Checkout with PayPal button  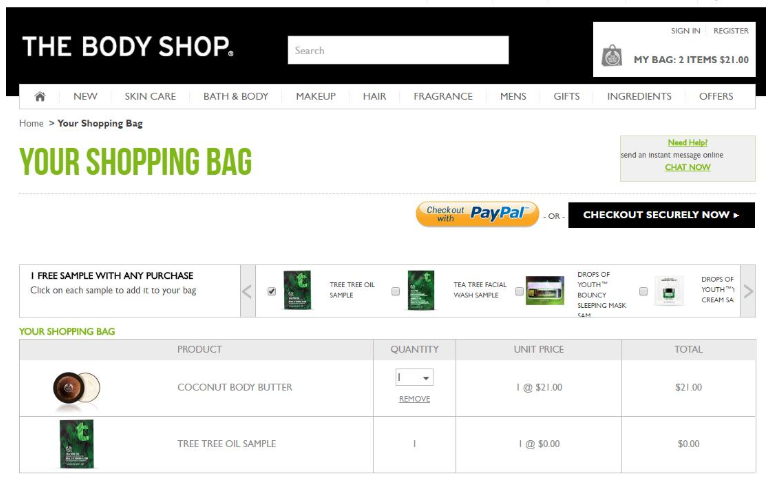[x=477, y=214]
